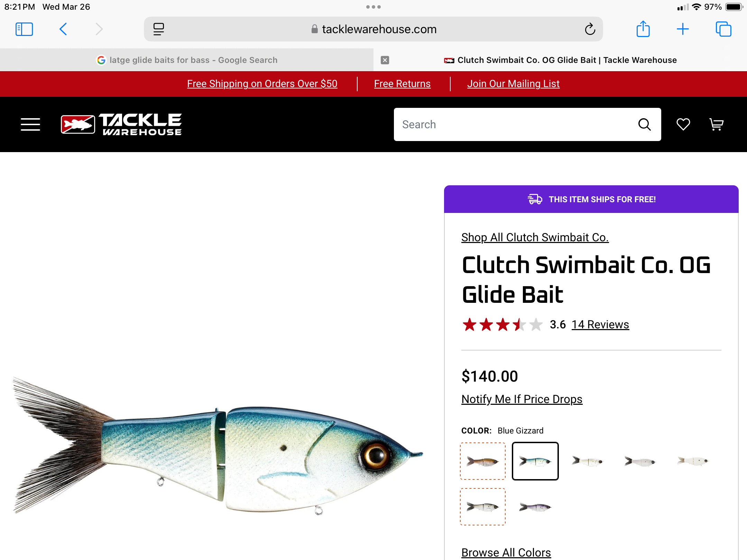This screenshot has height=560, width=747.
Task: Open a new Safari tab
Action: (x=683, y=29)
